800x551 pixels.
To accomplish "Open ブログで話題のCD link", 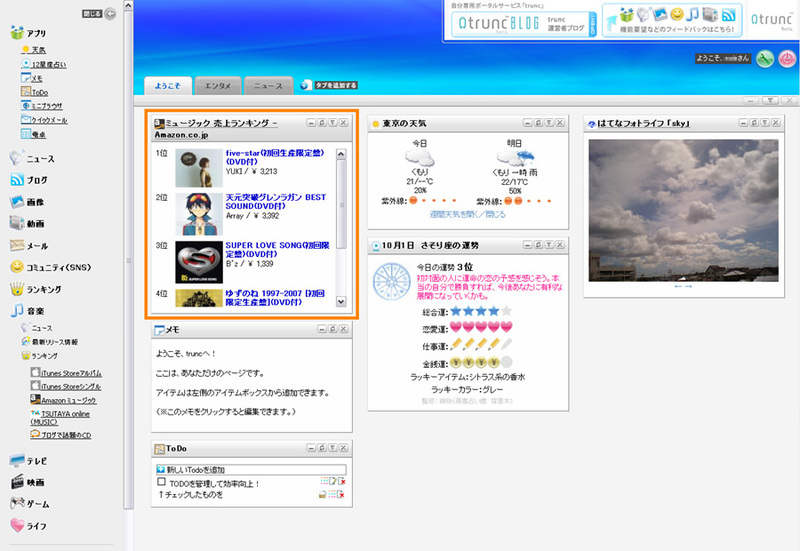I will coord(61,435).
